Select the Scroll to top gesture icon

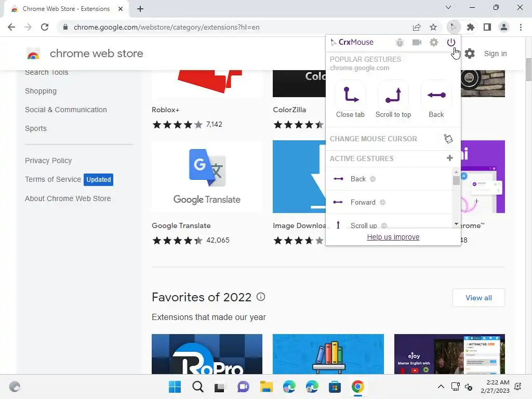tap(393, 95)
